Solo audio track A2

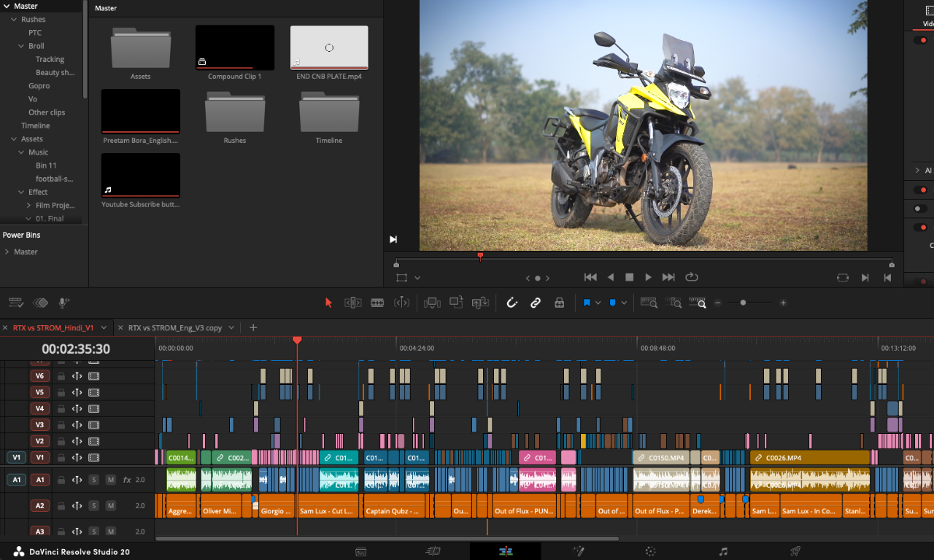pyautogui.click(x=93, y=505)
